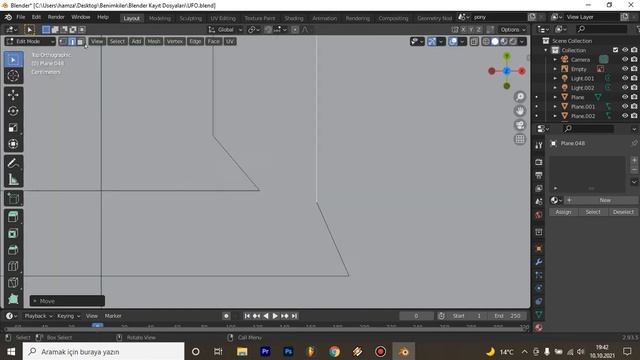Image resolution: width=640 pixels, height=360 pixels.
Task: Open the Global orientation dropdown
Action: coord(226,29)
